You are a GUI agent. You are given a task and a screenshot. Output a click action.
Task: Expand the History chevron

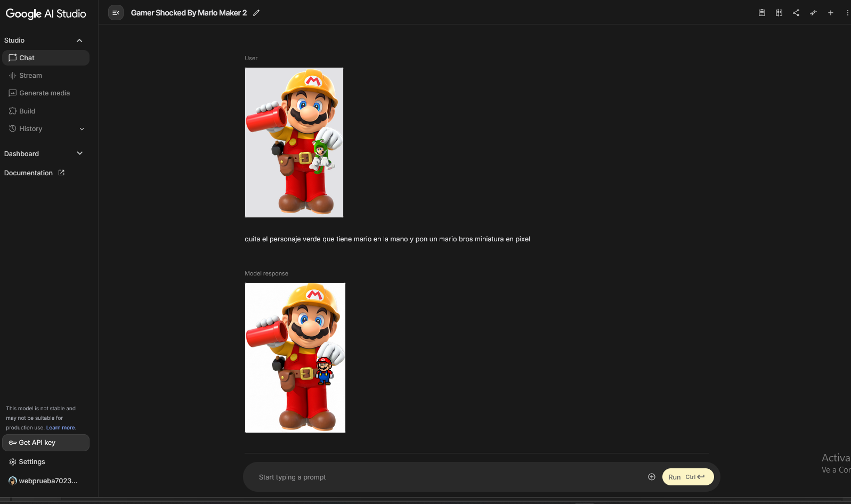click(82, 129)
